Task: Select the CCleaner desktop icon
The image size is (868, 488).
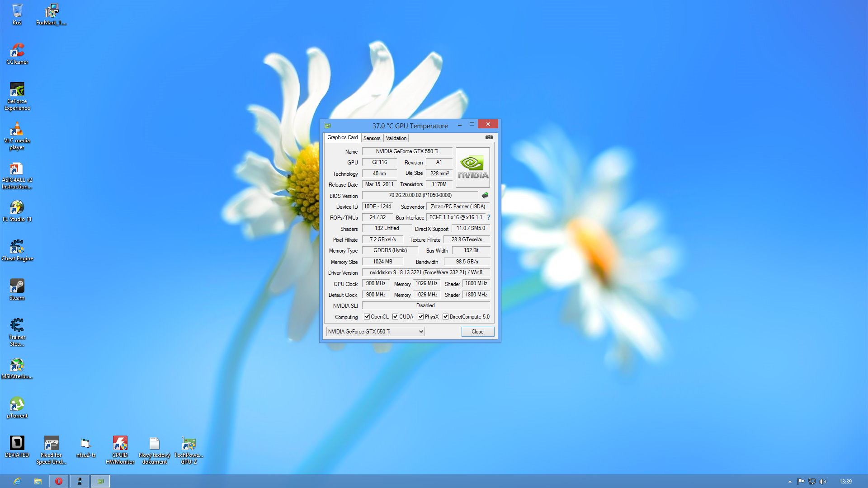Action: coord(17,53)
